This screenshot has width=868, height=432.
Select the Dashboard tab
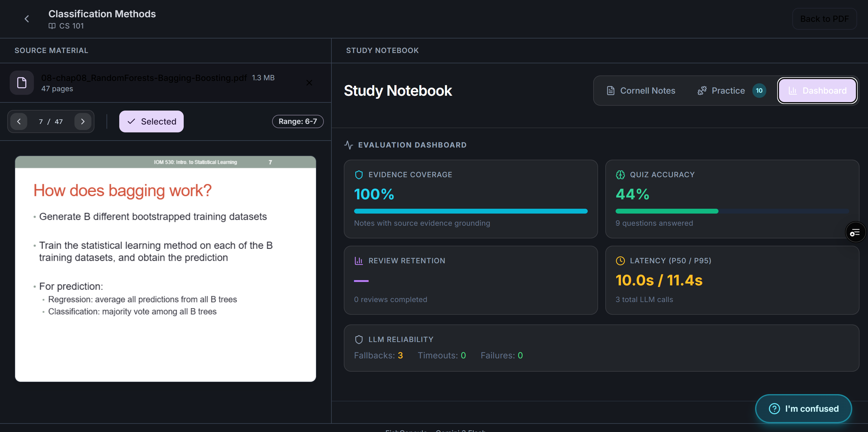[817, 91]
